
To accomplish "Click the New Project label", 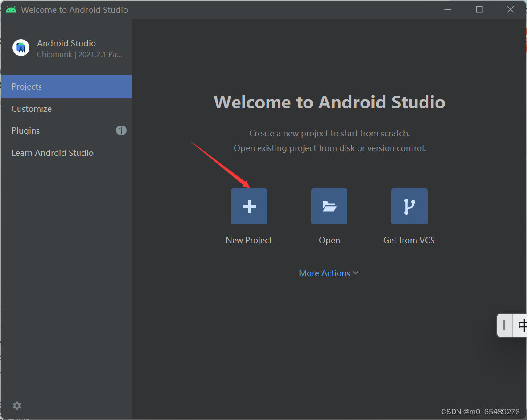I will point(249,241).
